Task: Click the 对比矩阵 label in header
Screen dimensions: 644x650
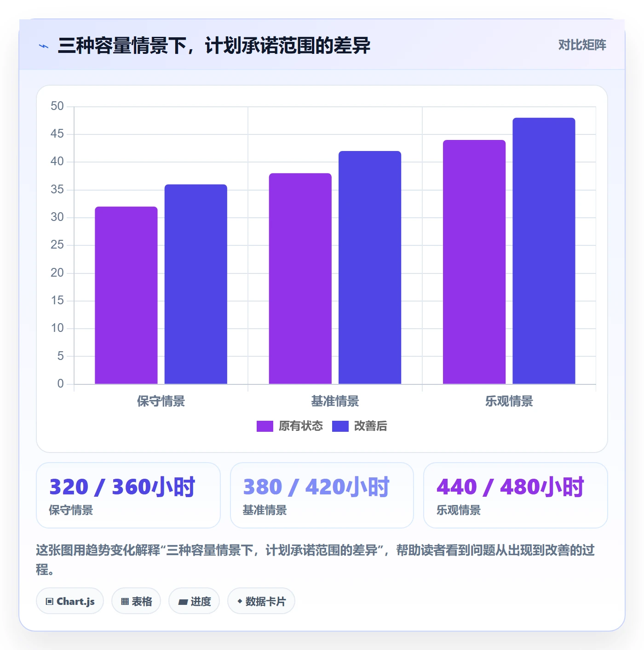Action: (582, 45)
